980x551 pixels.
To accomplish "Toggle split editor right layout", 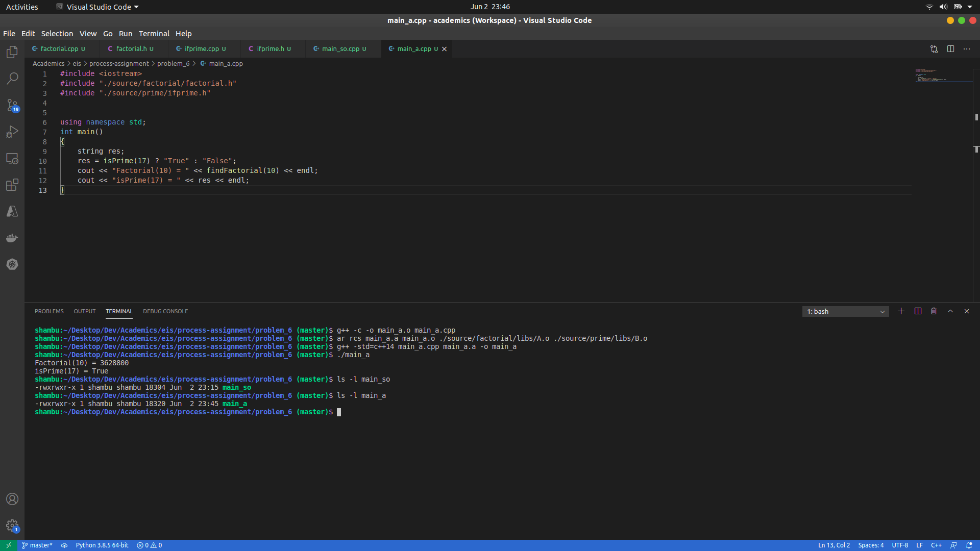I will 950,49.
